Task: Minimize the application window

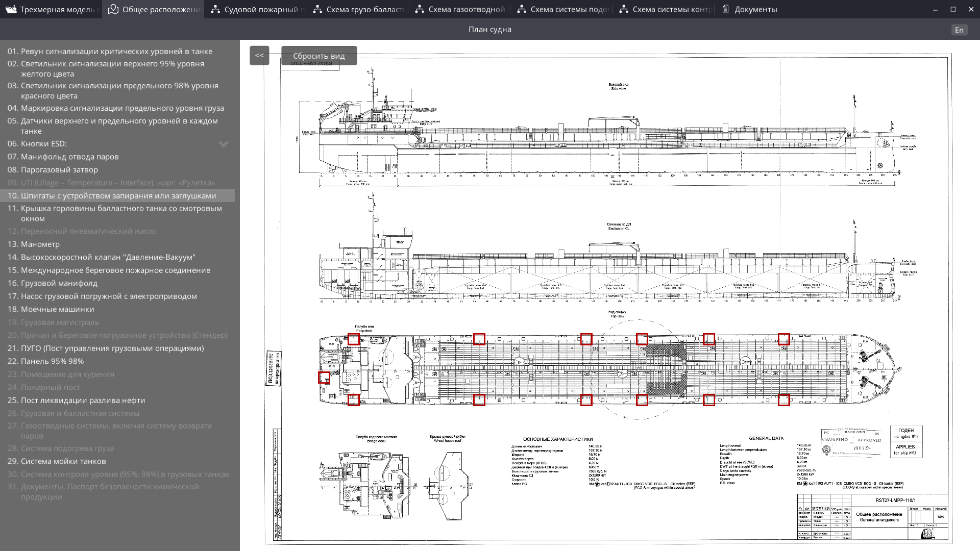Action: point(935,9)
